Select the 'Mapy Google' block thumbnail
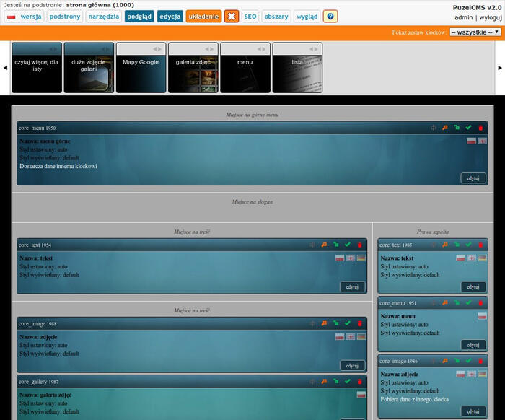Viewport: 505px width, 420px height. [x=141, y=67]
